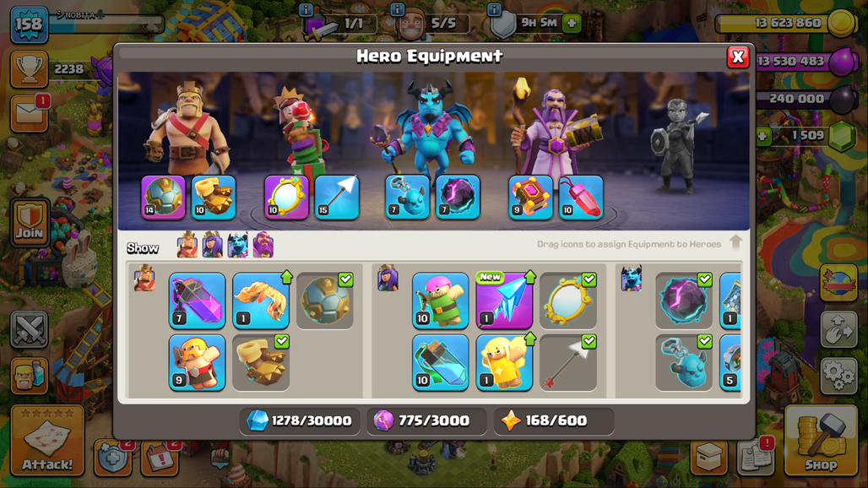Extend shield with the green plus
The width and height of the screenshot is (868, 488).
(x=572, y=24)
